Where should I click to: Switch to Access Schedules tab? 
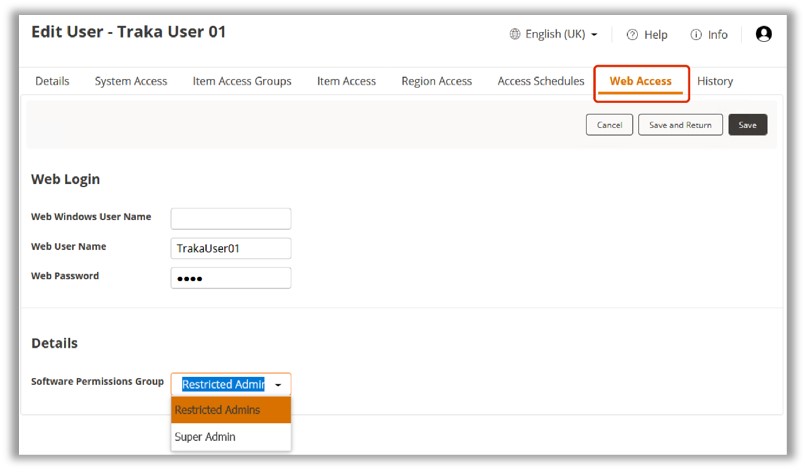point(541,81)
